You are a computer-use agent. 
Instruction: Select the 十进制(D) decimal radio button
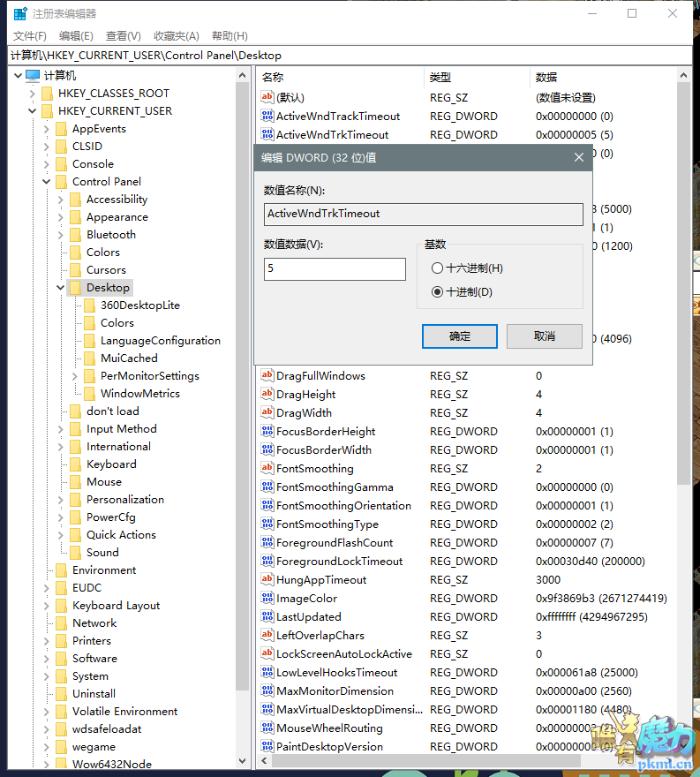[x=437, y=292]
